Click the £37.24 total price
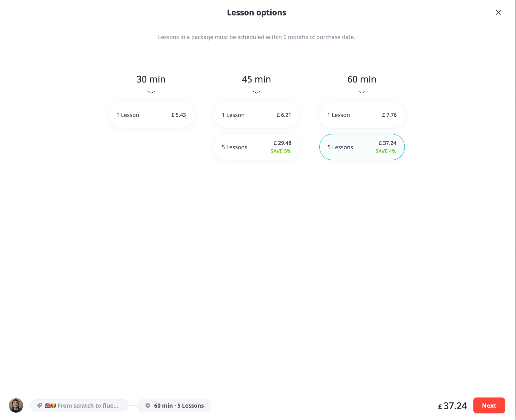Screen dimensions: 516x420 [x=452, y=406]
